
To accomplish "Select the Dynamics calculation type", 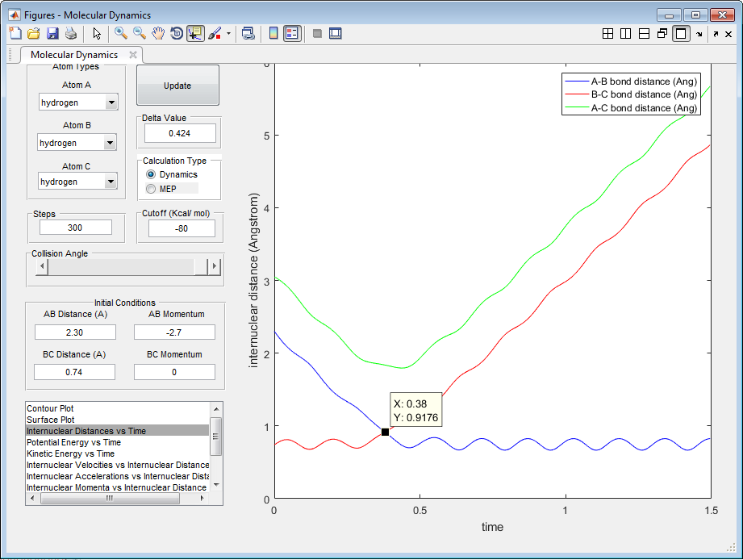I will (151, 174).
